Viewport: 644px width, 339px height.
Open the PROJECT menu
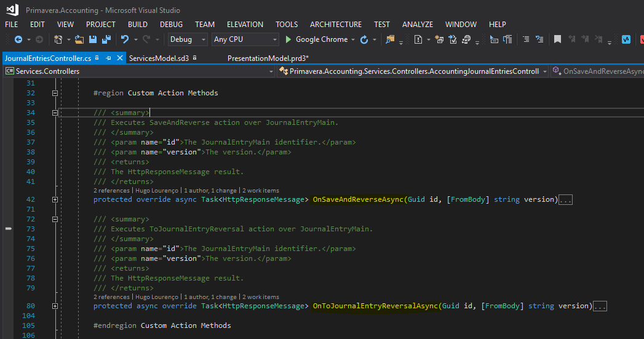[x=101, y=25]
